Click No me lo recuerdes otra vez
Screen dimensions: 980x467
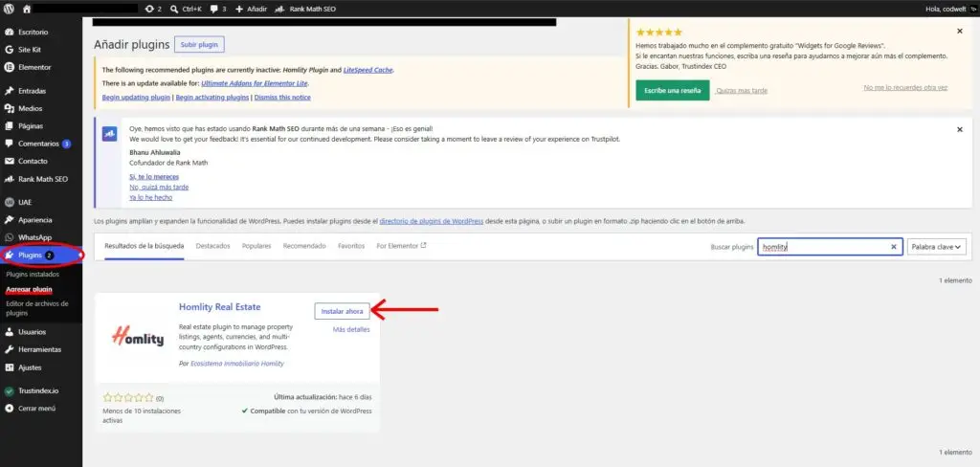point(905,87)
